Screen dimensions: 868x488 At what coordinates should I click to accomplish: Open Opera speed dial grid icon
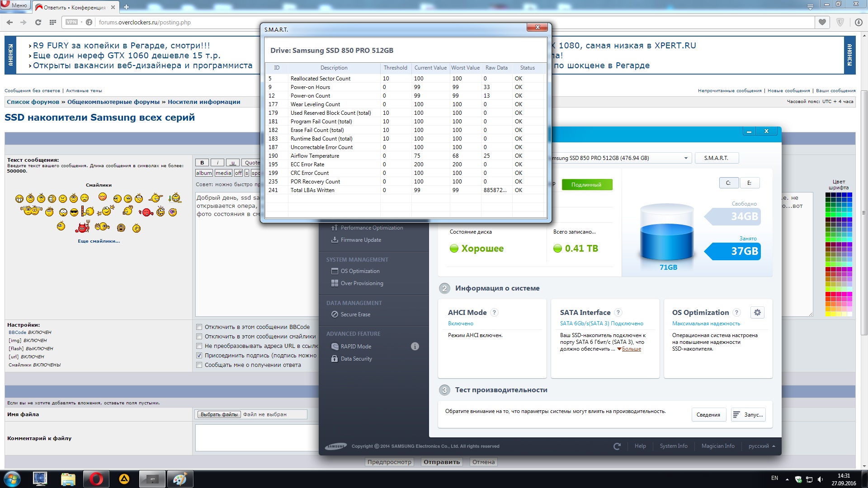tap(53, 22)
